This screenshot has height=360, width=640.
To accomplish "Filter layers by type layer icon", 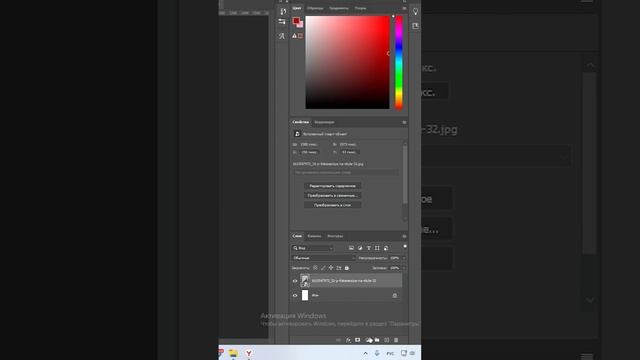I will (x=369, y=248).
